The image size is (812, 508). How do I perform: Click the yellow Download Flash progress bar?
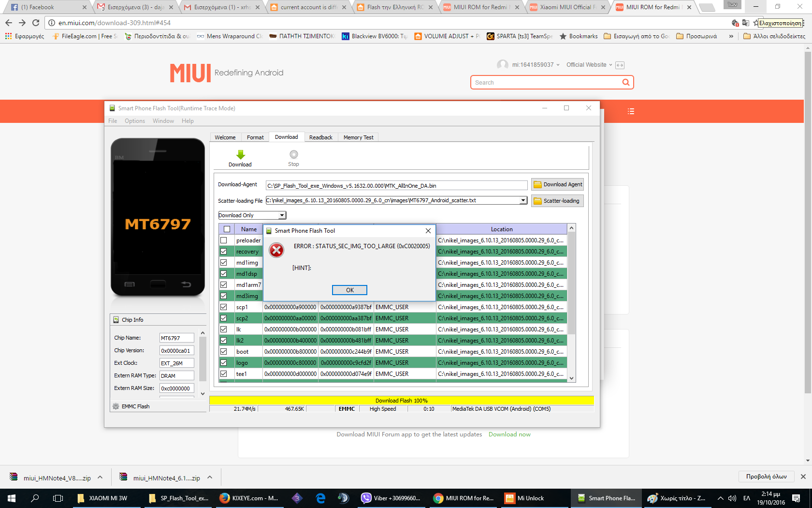click(401, 401)
